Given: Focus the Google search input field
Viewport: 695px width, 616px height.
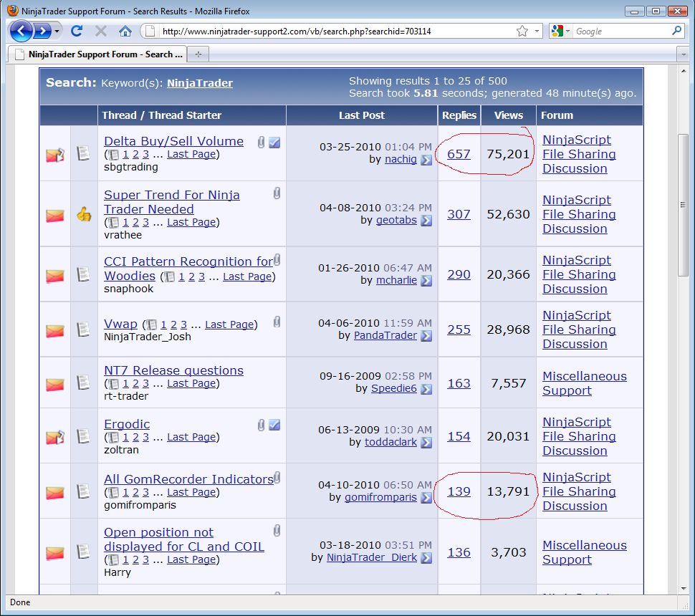Looking at the screenshot, I should 621,31.
